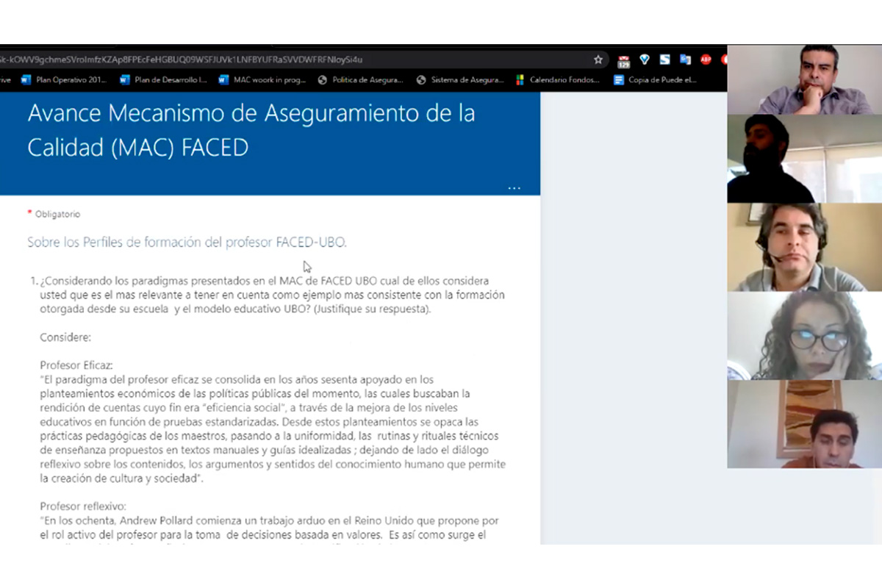The width and height of the screenshot is (882, 588).
Task: Select video of man wearing headset
Action: (x=804, y=247)
